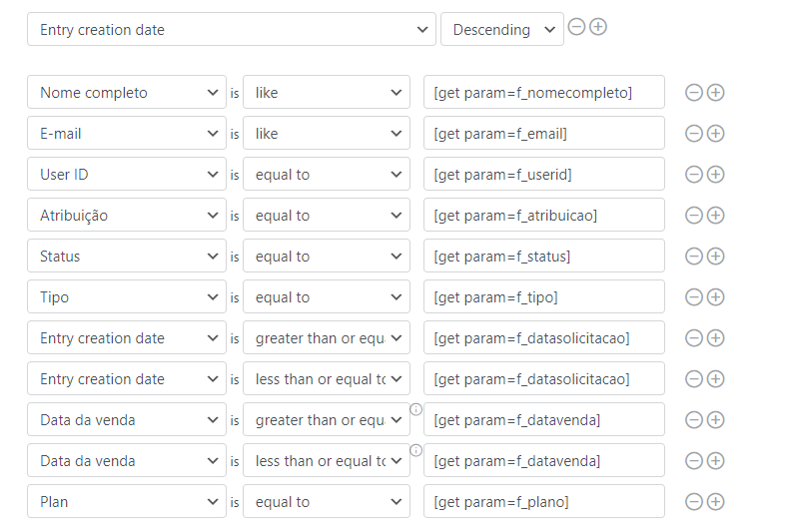Open the Entry creation date sort field dropdown
This screenshot has width=793, height=532.
(x=232, y=30)
